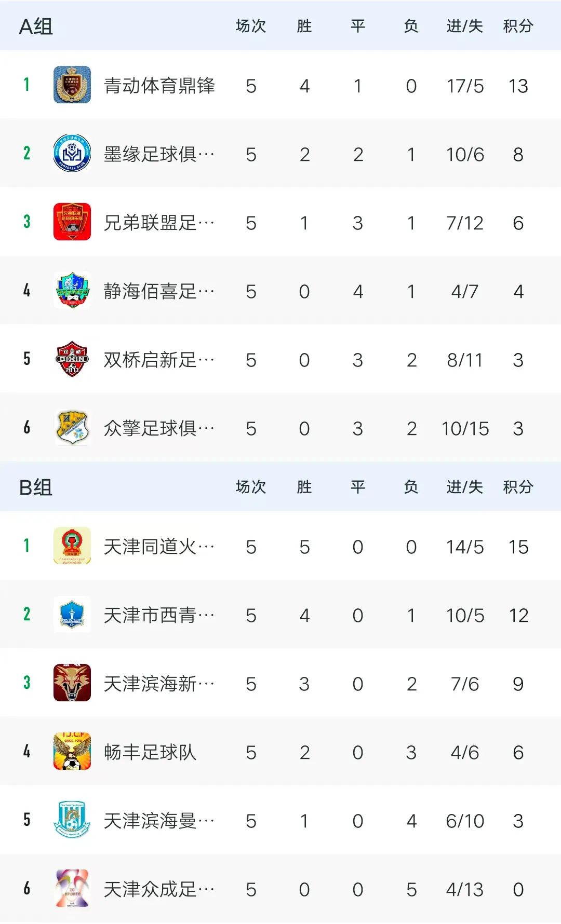Click the 积分 column header in A组

518,26
